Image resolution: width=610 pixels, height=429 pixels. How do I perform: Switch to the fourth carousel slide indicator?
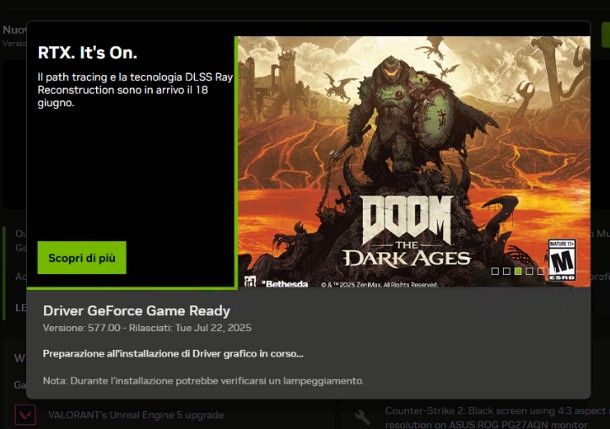(529, 271)
